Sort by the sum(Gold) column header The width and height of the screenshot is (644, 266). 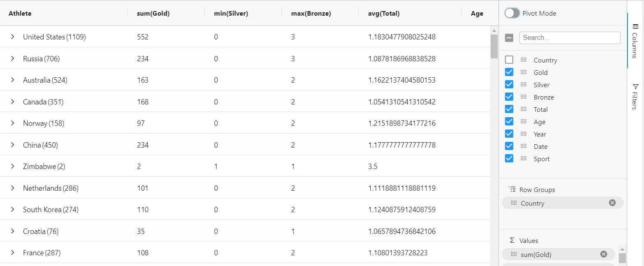coord(153,13)
